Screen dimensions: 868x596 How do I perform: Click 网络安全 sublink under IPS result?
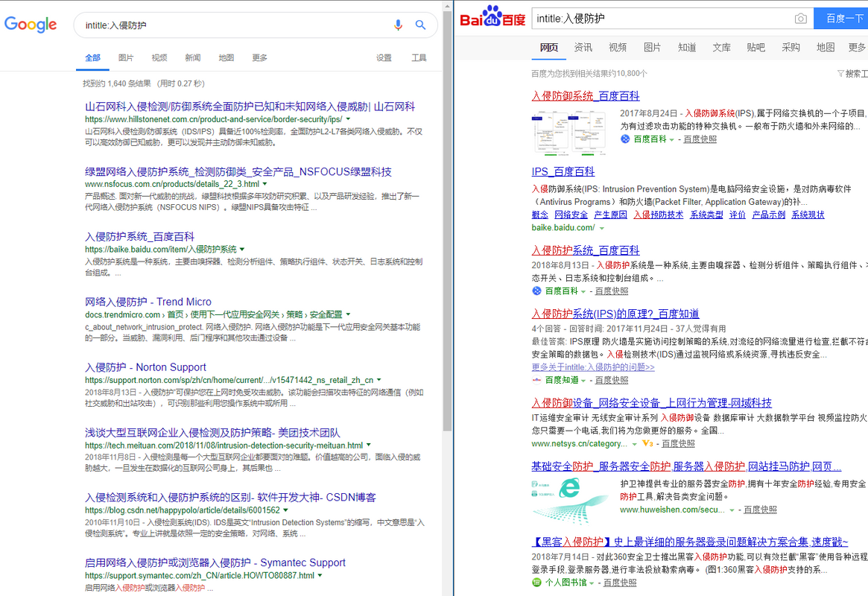(x=571, y=215)
